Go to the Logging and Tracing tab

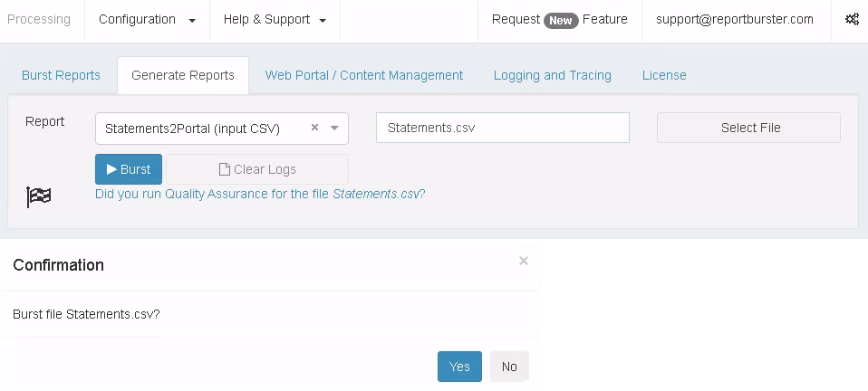553,75
